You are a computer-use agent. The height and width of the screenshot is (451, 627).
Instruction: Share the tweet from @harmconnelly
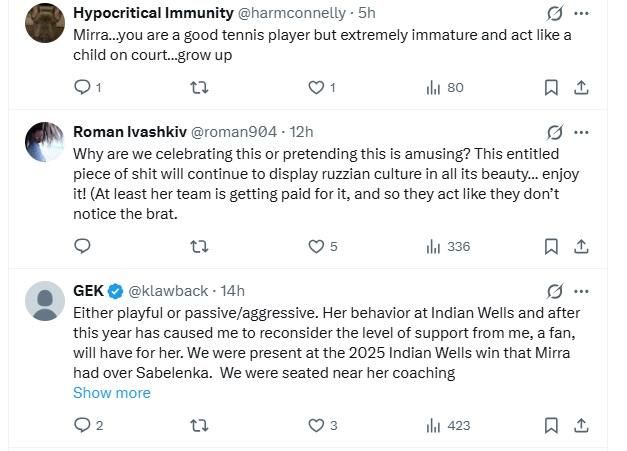tap(581, 87)
